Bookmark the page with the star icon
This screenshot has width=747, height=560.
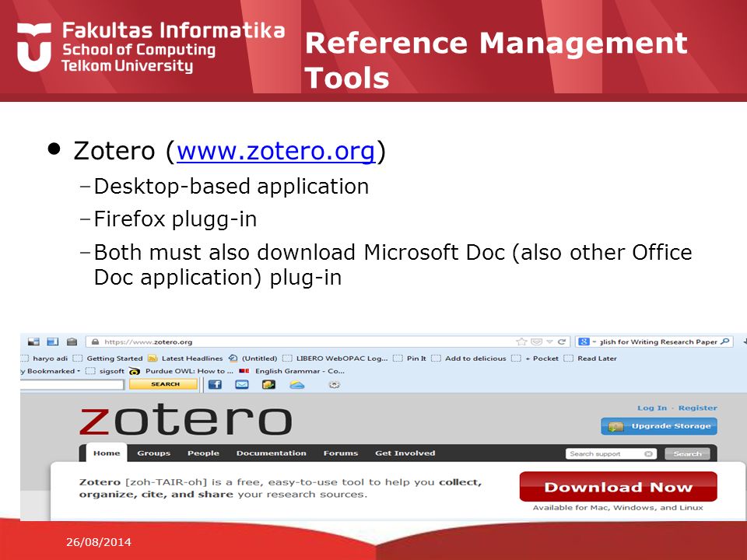tap(521, 342)
